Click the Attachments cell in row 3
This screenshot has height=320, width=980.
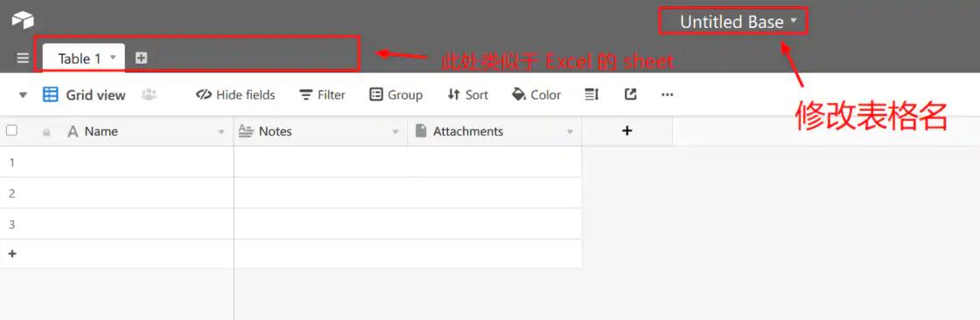tap(495, 224)
